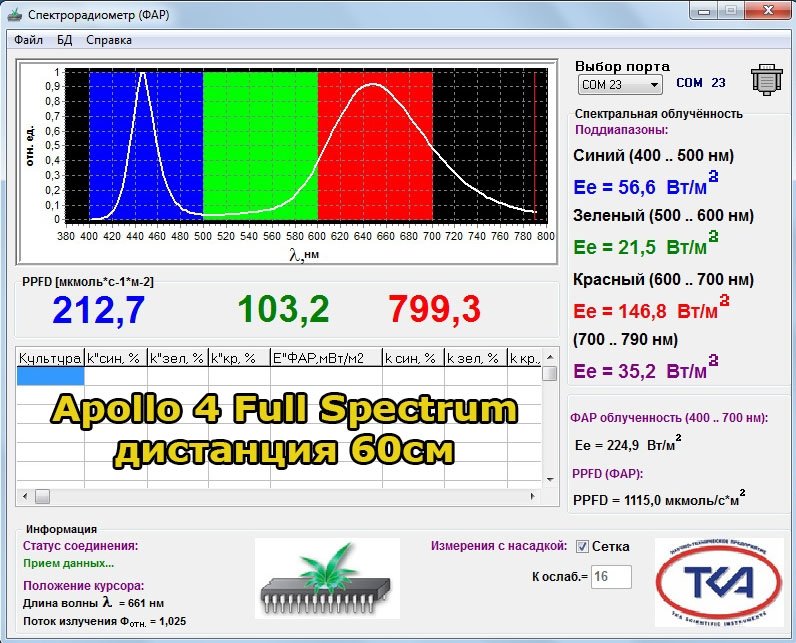Click the green band in spectrum chart
This screenshot has height=643, width=796.
260,146
